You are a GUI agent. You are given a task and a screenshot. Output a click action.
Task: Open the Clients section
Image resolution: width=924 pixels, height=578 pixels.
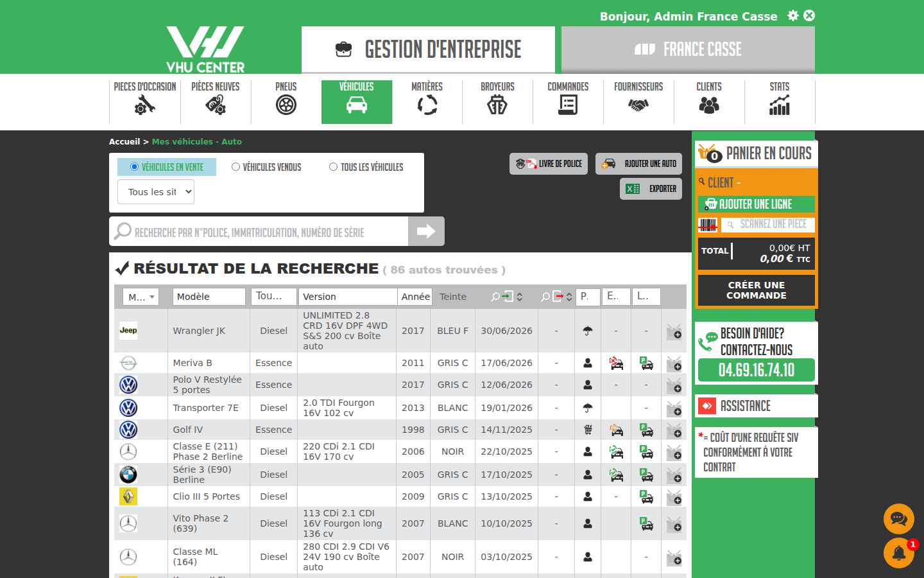[710, 101]
